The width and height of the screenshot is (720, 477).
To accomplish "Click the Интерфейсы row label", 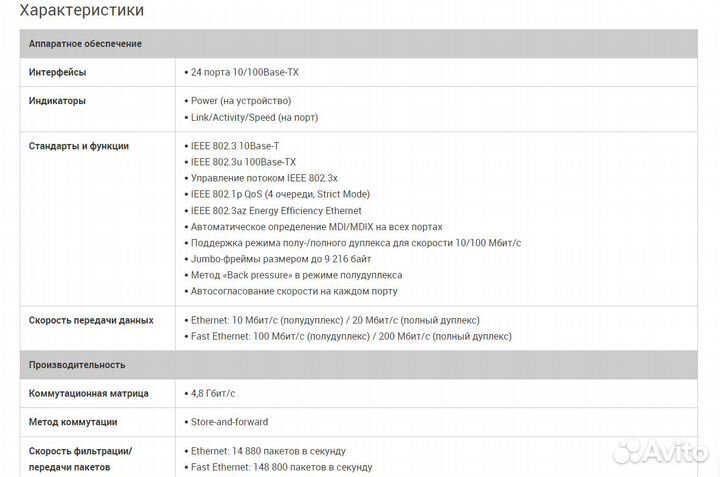I will pos(57,72).
